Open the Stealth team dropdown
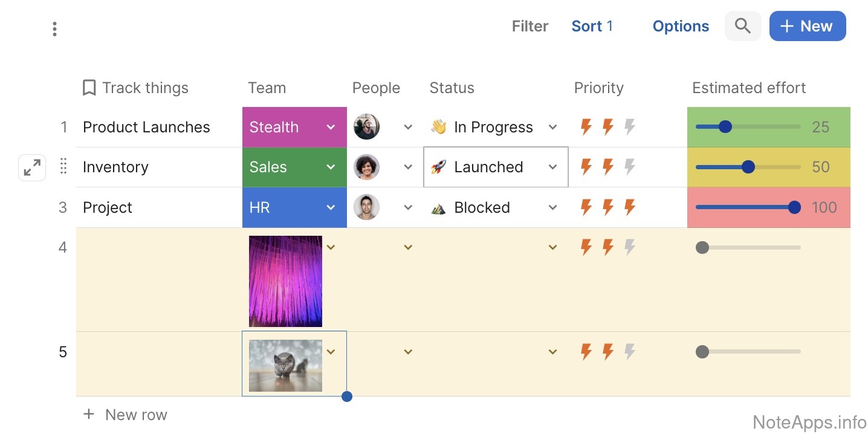This screenshot has width=868, height=434. pos(331,127)
